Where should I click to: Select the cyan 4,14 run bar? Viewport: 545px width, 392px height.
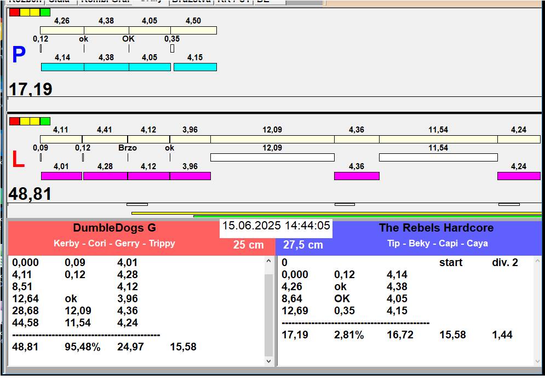pos(62,67)
